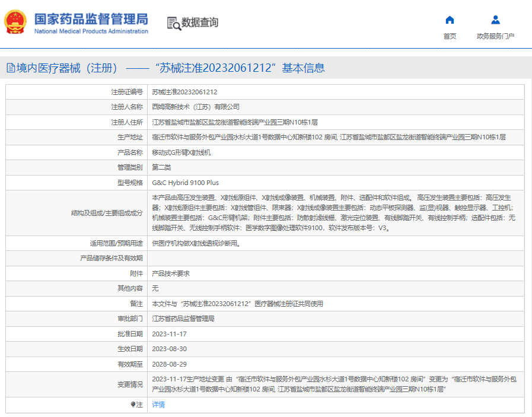Image resolution: width=532 pixels, height=417 pixels.
Task: Click effective date 2023-08-30
Action: [169, 349]
